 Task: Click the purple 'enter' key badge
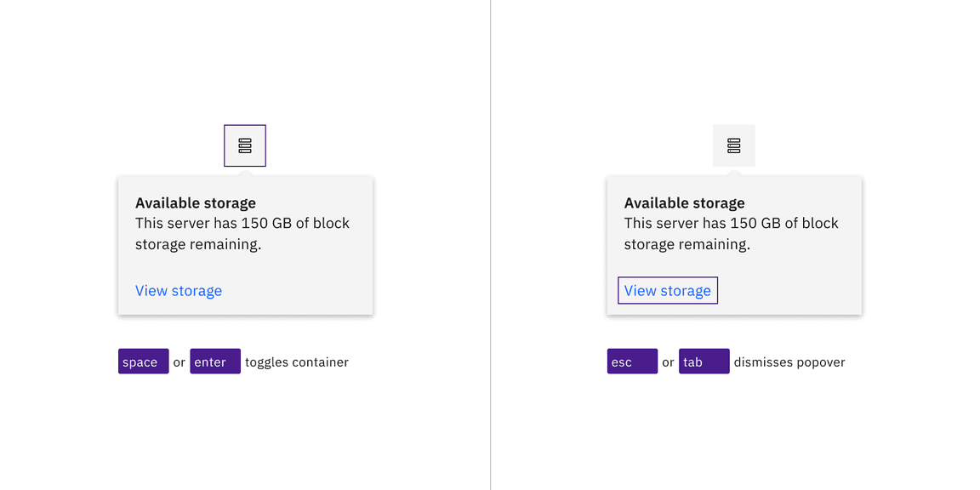tap(214, 361)
